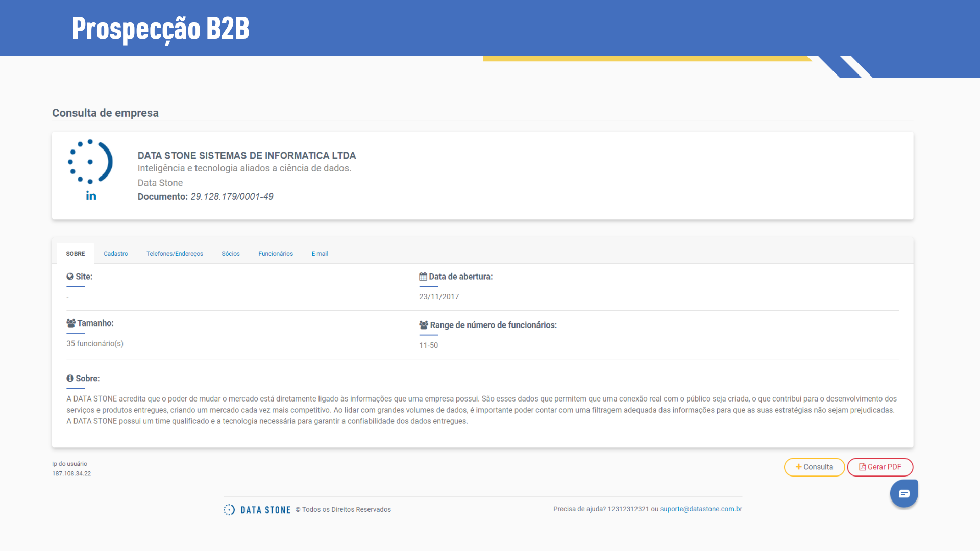Click the Data Stone company logo
This screenshot has width=980, height=551.
(x=90, y=161)
